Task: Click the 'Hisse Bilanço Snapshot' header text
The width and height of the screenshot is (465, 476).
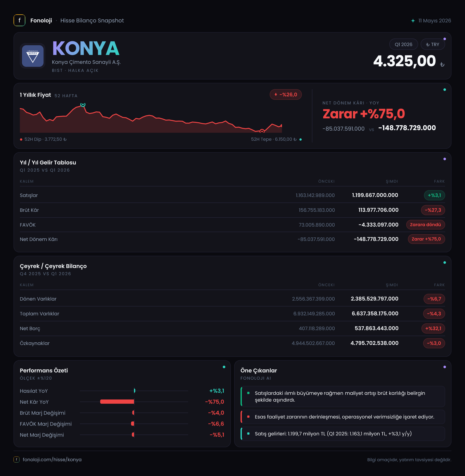Action: click(x=92, y=21)
